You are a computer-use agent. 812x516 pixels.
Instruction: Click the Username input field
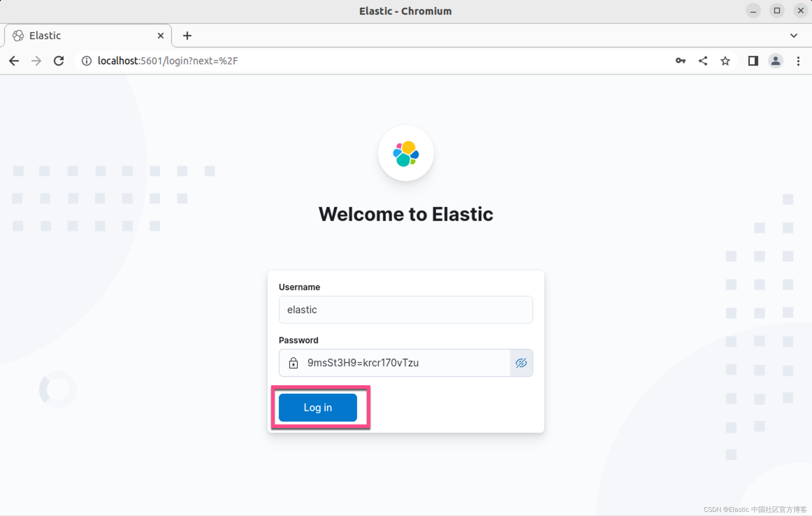pos(405,310)
